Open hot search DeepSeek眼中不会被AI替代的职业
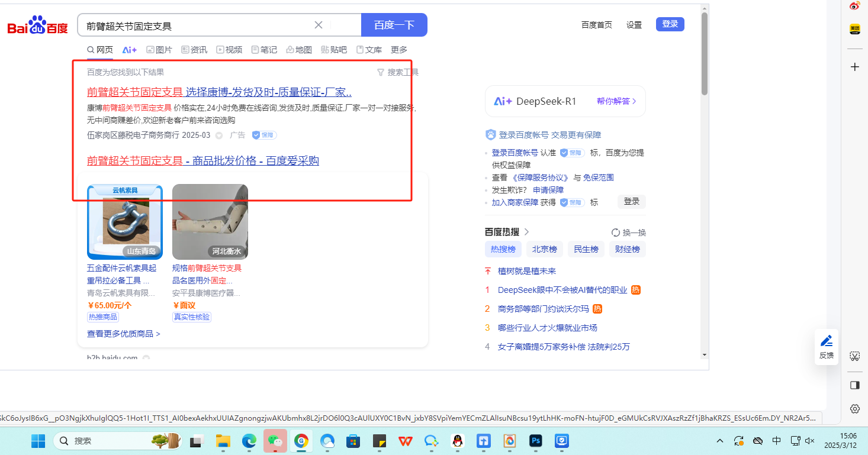 pyautogui.click(x=562, y=290)
